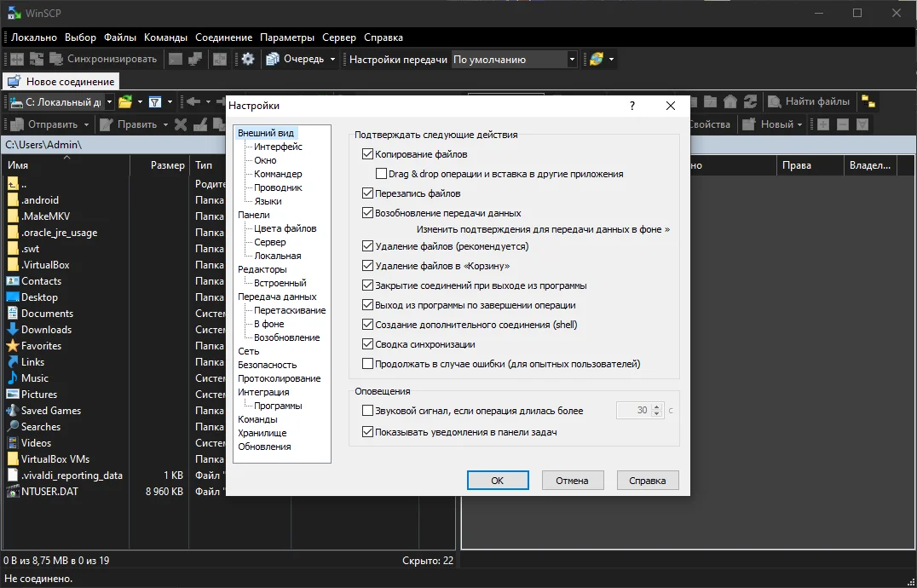Increase beep duration with spinner up arrow

click(657, 406)
